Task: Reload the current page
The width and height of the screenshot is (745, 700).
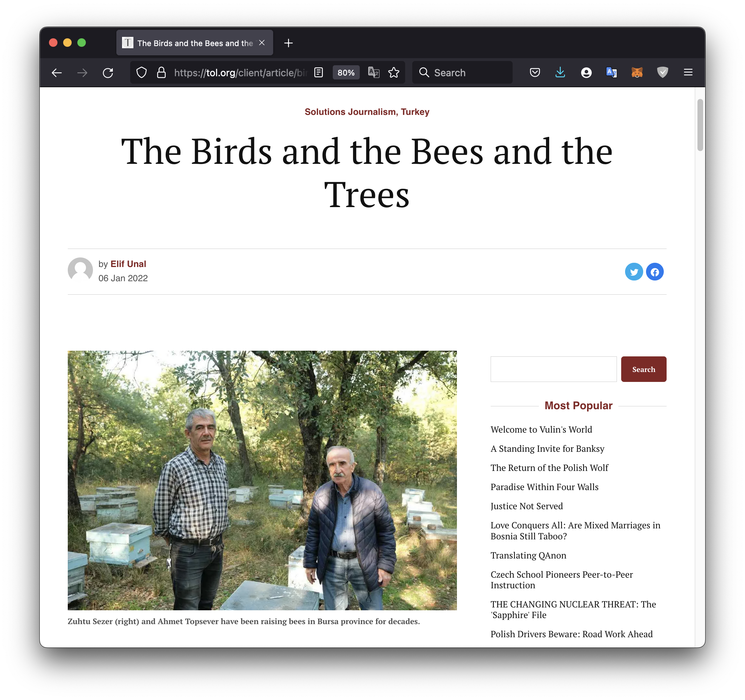Action: coord(108,73)
